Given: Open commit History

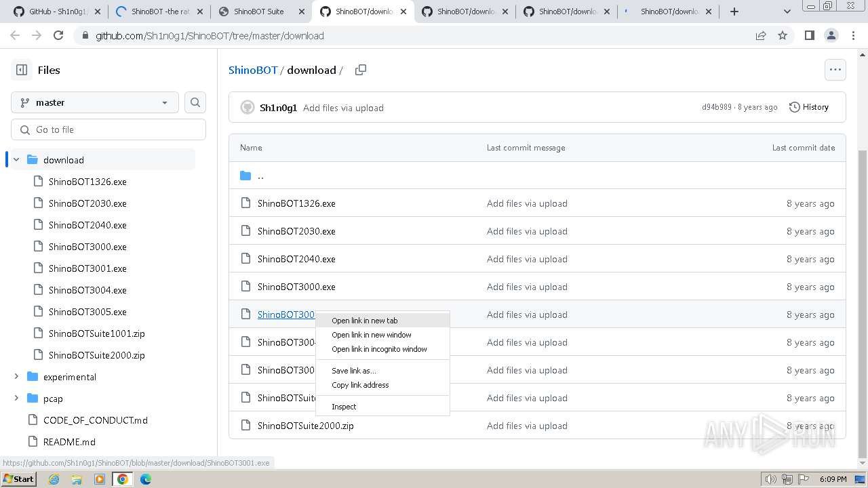Looking at the screenshot, I should [809, 107].
